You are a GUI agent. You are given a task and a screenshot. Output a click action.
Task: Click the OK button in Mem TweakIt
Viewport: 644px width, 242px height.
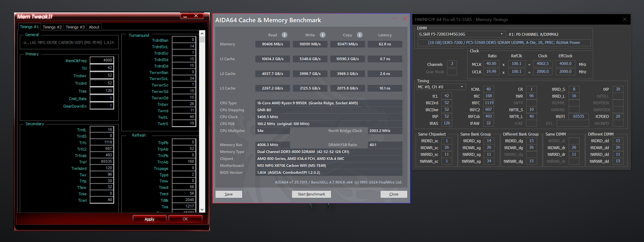pyautogui.click(x=185, y=219)
